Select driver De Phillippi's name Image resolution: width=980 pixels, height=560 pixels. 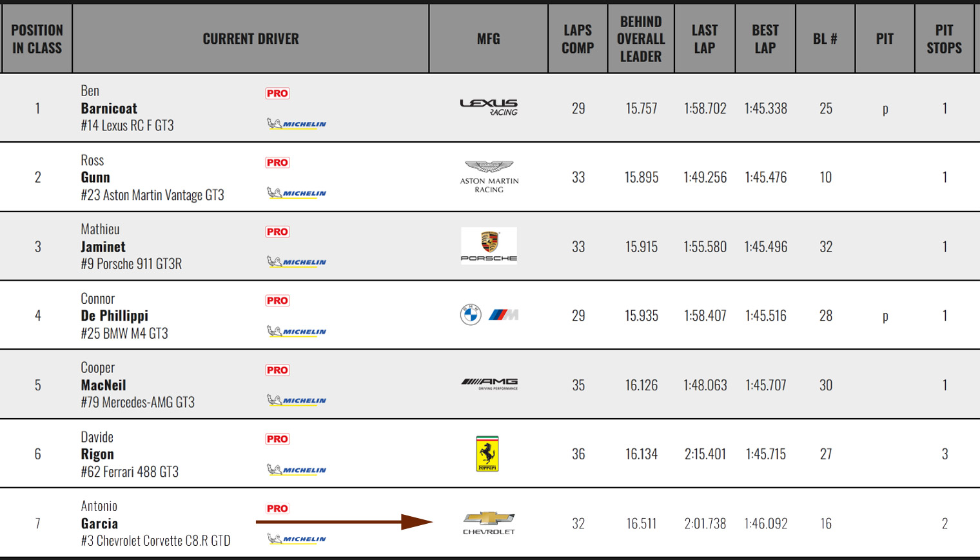pyautogui.click(x=115, y=315)
